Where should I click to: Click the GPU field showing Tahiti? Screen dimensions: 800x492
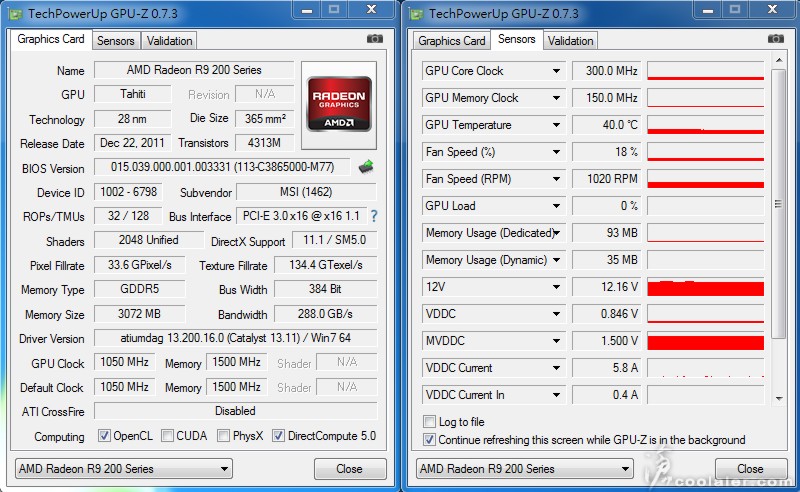click(x=133, y=94)
